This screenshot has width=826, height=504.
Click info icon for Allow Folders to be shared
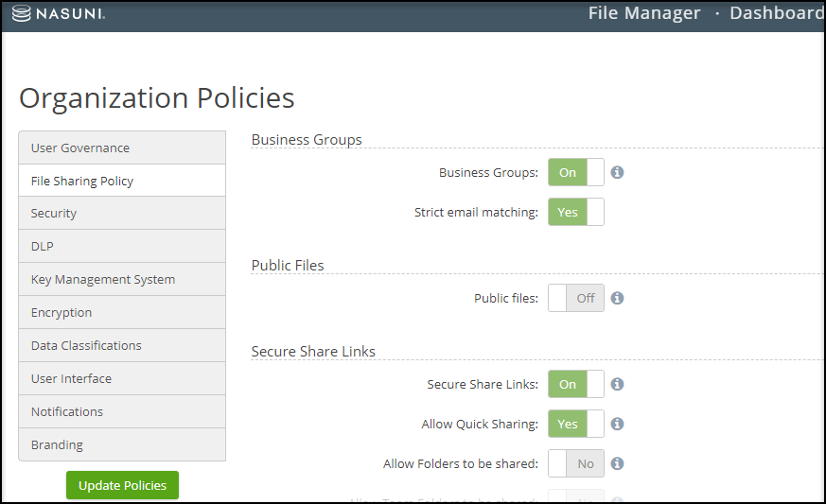pos(617,464)
